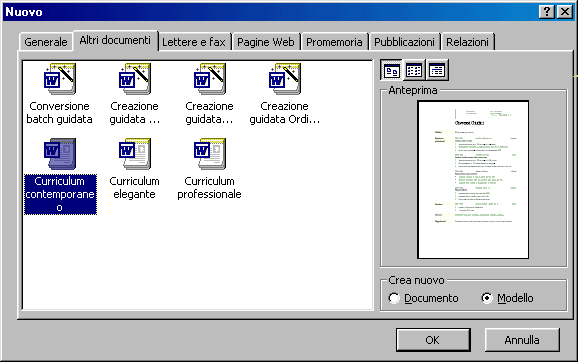Switch to large icons view
This screenshot has height=362, width=578.
pos(391,70)
